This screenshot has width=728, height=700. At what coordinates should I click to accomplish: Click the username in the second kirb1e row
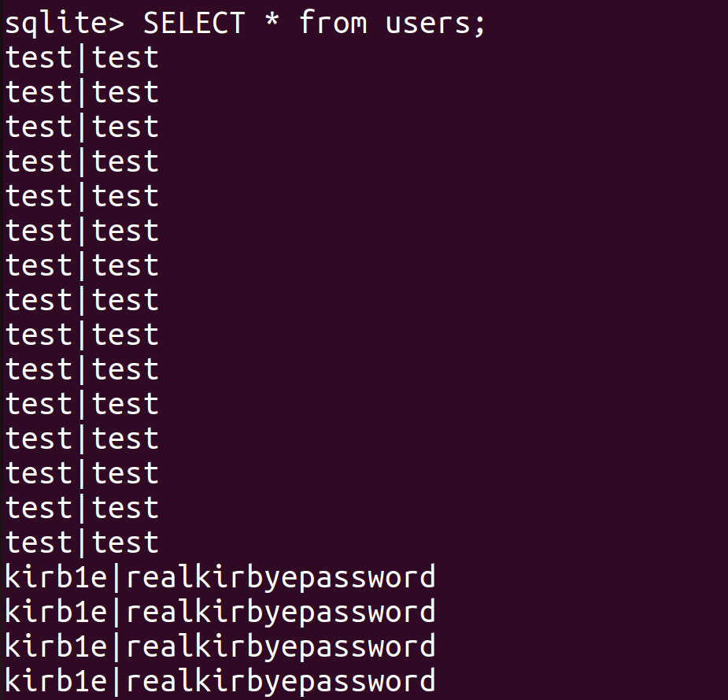coord(56,612)
